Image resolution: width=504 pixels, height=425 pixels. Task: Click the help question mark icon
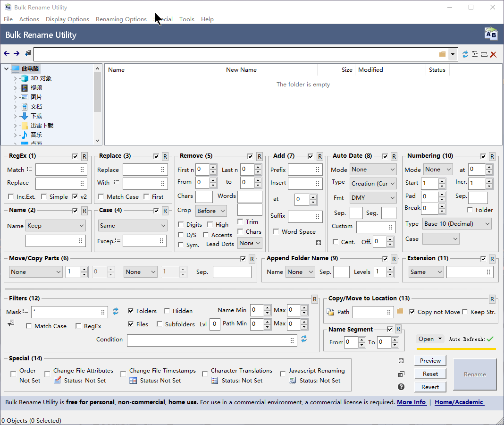(x=401, y=387)
